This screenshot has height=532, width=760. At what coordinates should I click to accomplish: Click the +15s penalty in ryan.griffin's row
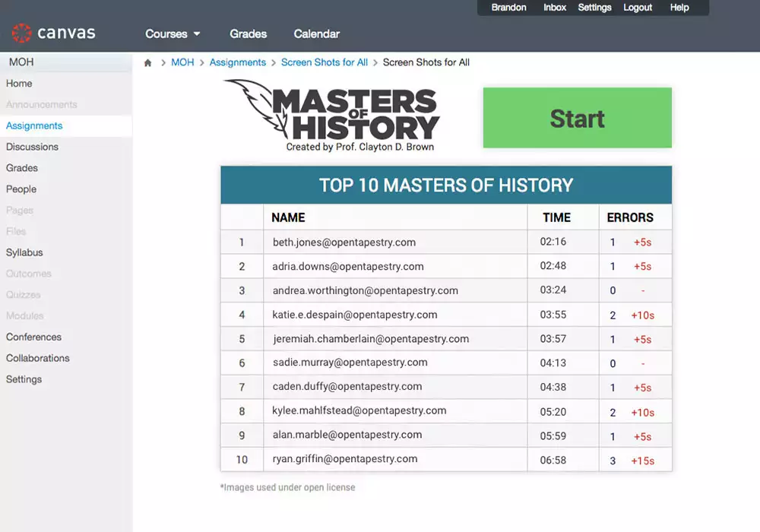pyautogui.click(x=643, y=461)
